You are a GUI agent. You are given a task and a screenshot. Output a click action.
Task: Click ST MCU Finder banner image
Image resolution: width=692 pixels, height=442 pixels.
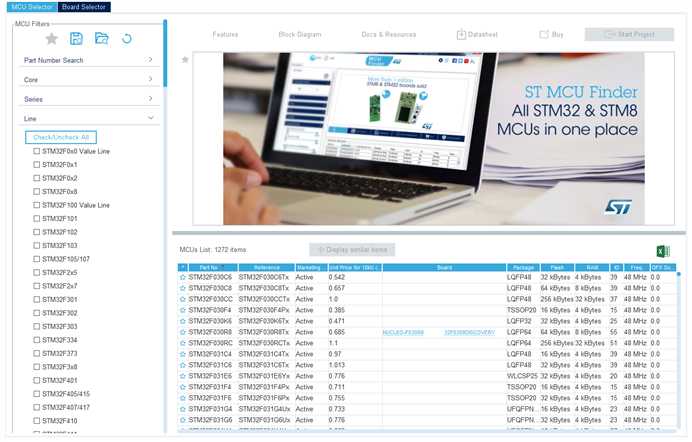coord(433,139)
